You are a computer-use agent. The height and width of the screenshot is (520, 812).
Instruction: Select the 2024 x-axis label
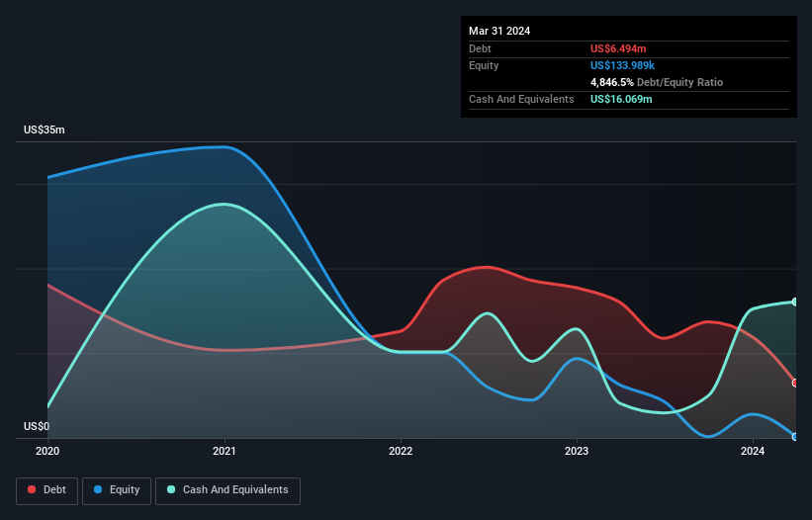click(x=753, y=451)
